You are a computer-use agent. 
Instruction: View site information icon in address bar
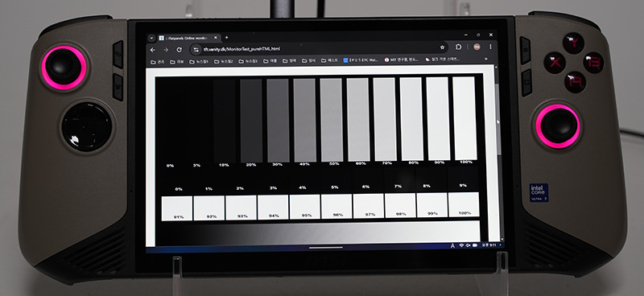(x=196, y=49)
